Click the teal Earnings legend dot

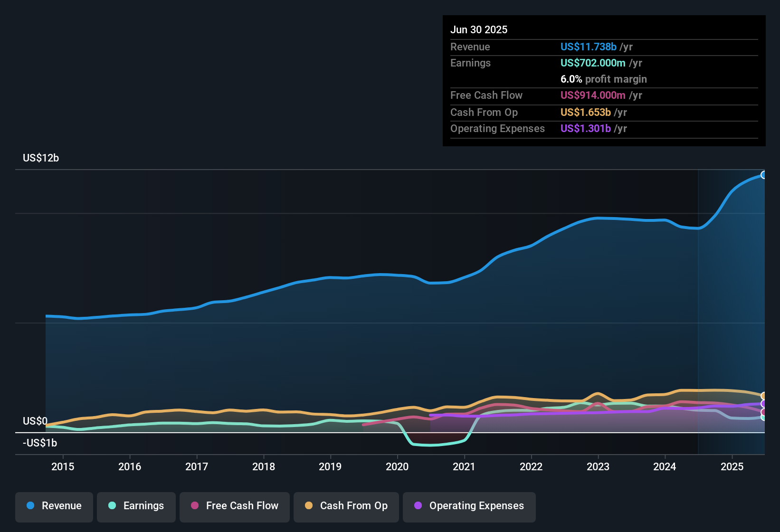coord(112,505)
